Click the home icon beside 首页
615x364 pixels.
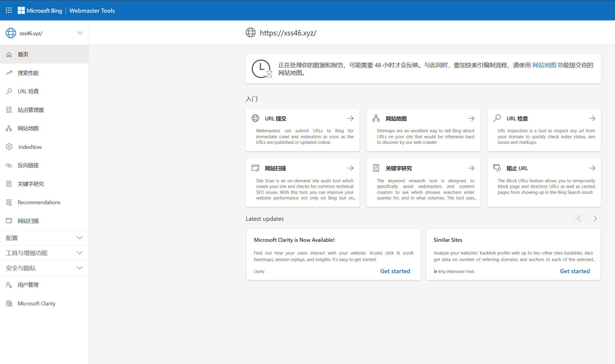click(9, 54)
